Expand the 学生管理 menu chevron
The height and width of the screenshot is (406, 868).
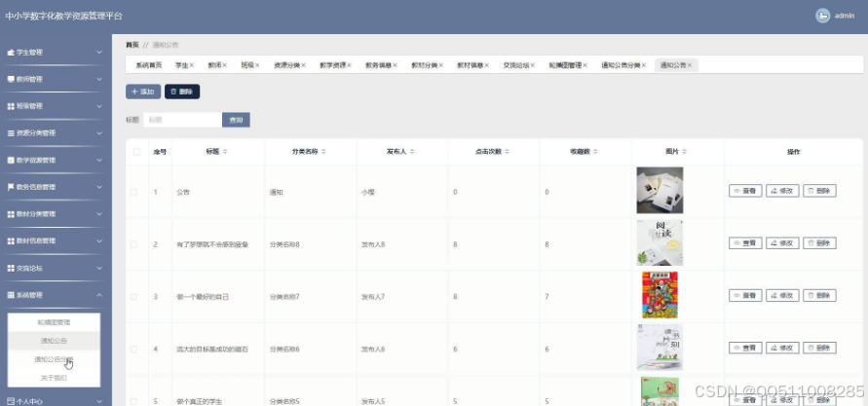(99, 53)
